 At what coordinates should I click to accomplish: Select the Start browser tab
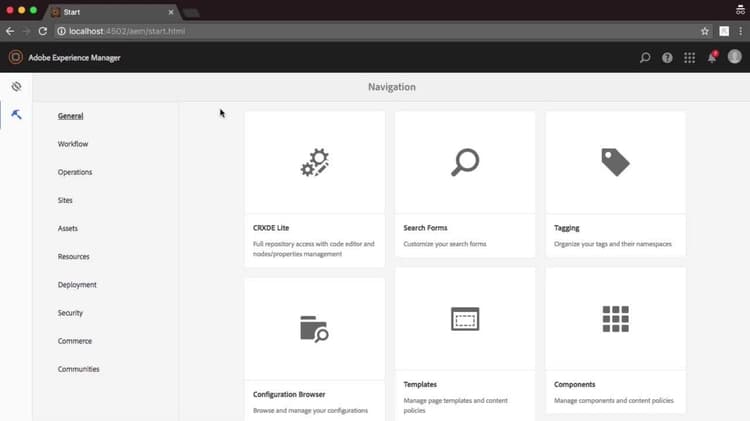(111, 12)
